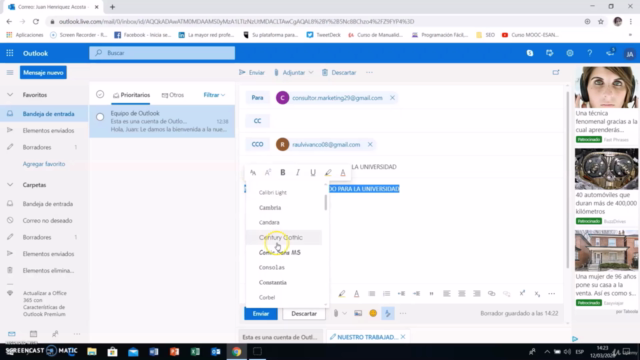The width and height of the screenshot is (640, 360).
Task: Remove raulvivanco08 CCO recipient
Action: 370,144
